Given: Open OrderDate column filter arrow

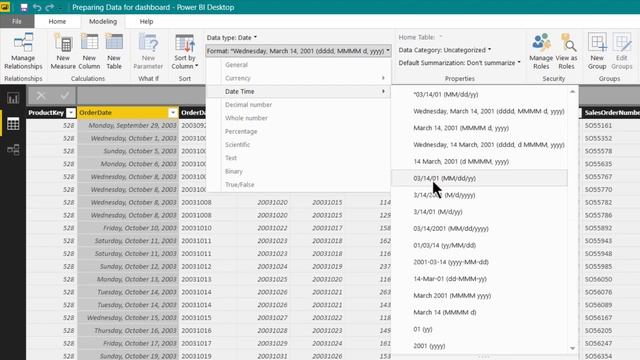Looking at the screenshot, I should [173, 113].
